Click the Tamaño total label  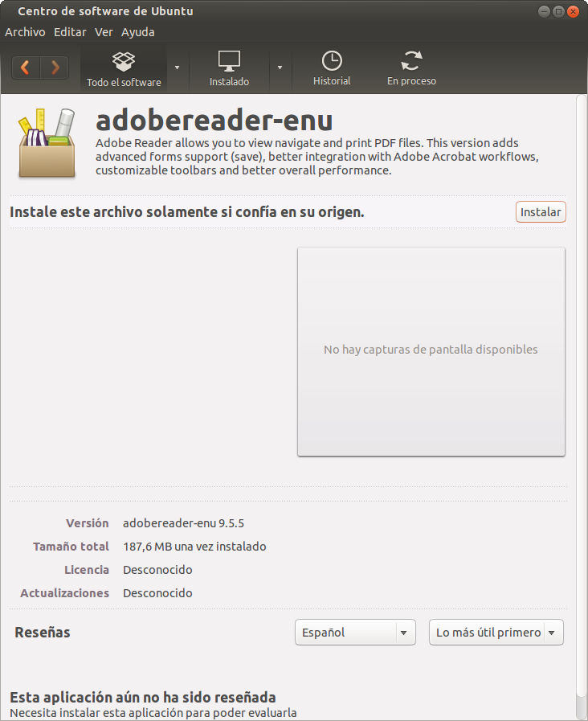point(71,547)
